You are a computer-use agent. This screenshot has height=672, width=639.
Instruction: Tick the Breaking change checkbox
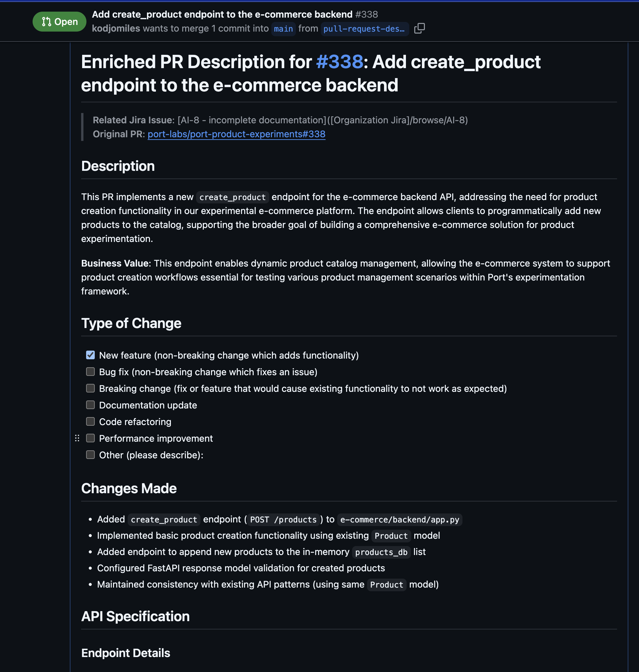90,388
